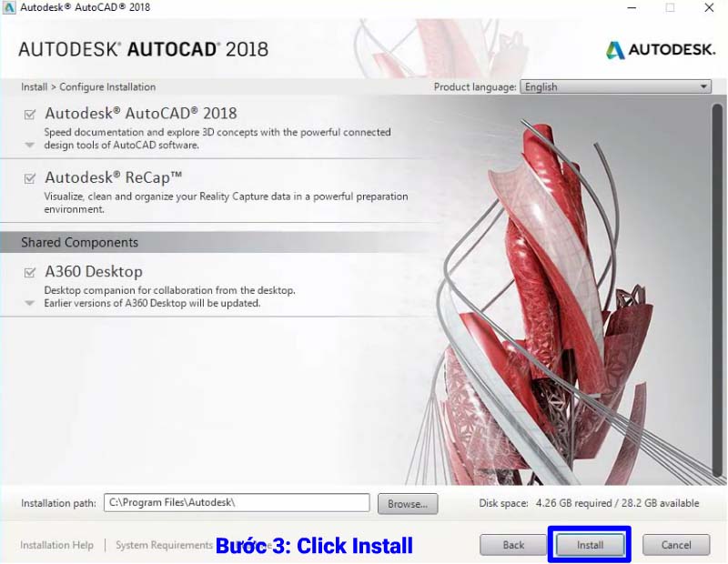The width and height of the screenshot is (728, 564).
Task: Click the Shared Components section header
Action: pos(79,242)
